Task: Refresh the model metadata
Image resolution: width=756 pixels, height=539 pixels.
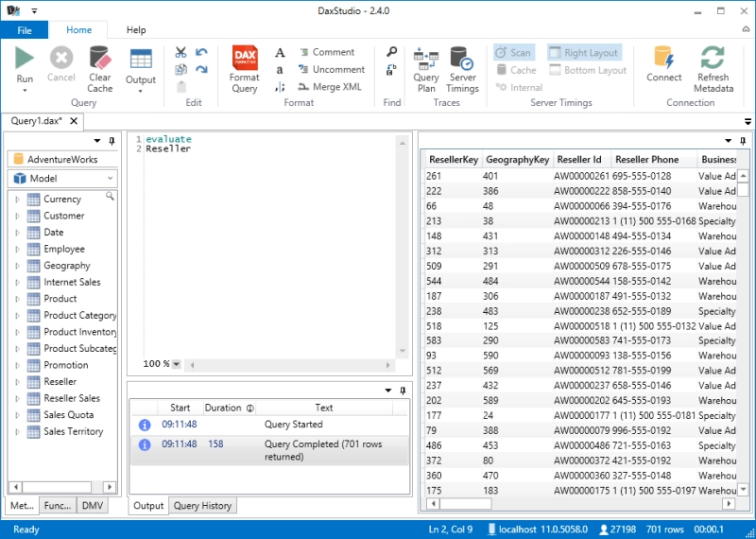Action: (713, 69)
